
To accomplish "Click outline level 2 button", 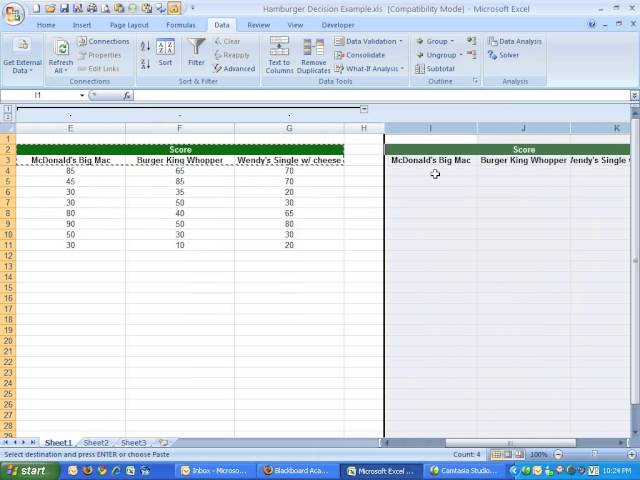I will (x=7, y=117).
